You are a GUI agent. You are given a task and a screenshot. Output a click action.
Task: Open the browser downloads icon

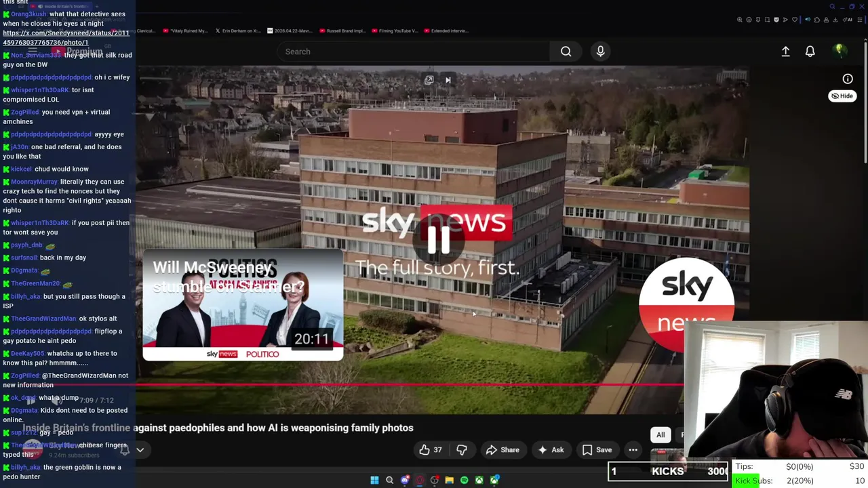point(835,20)
